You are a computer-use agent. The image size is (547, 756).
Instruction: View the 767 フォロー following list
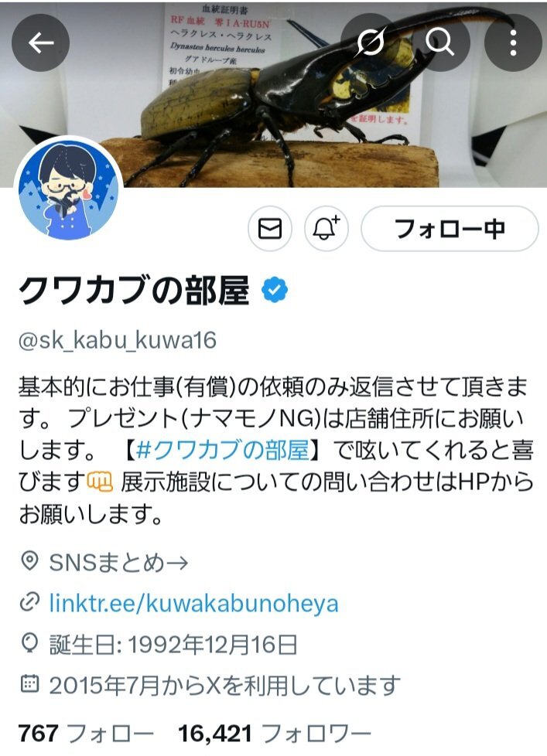click(86, 734)
